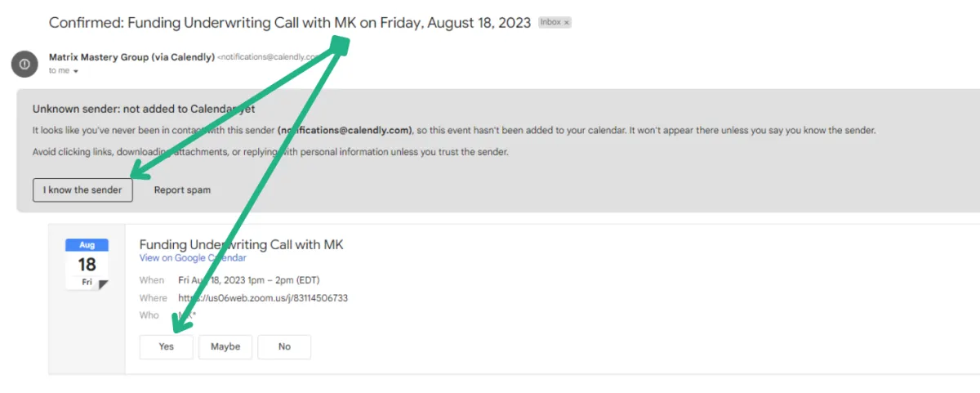Decline the invitation with No
The width and height of the screenshot is (980, 393).
click(284, 346)
